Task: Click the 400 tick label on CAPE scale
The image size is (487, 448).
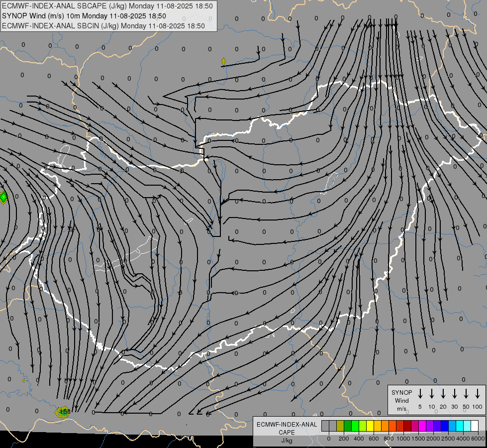Action: (359, 439)
